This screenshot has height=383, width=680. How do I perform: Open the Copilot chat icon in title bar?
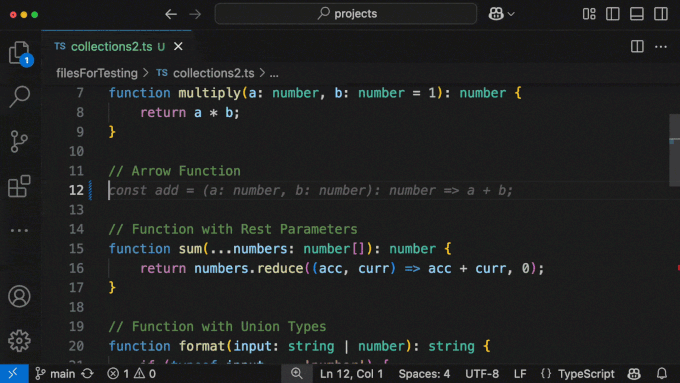[x=496, y=14]
